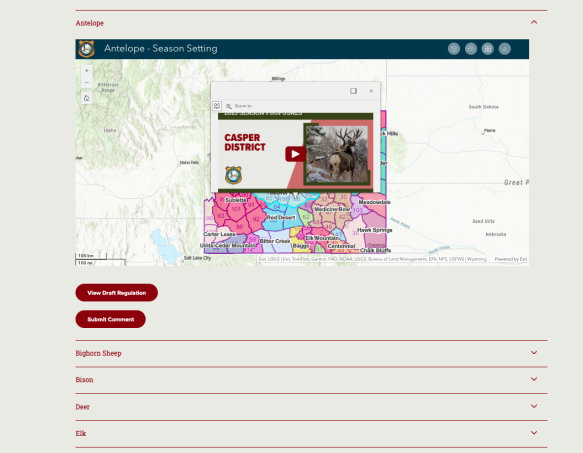The width and height of the screenshot is (583, 453).
Task: Click the Elk heading
Action: (x=81, y=433)
